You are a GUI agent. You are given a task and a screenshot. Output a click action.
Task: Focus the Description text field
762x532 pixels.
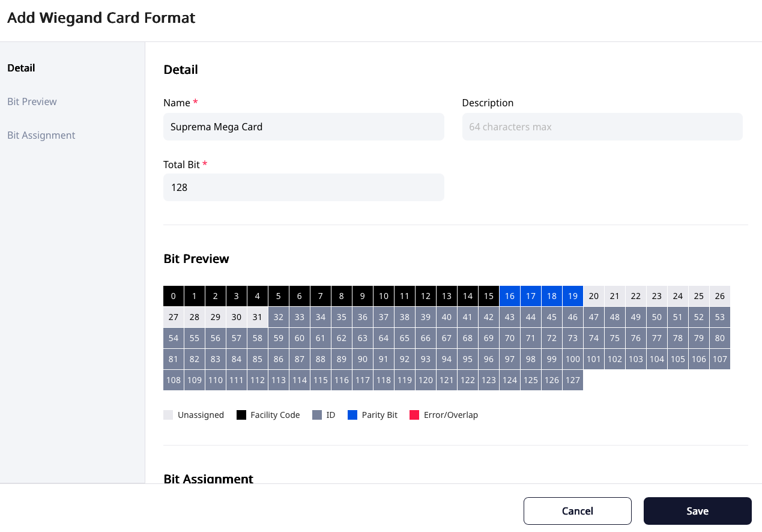pos(602,127)
